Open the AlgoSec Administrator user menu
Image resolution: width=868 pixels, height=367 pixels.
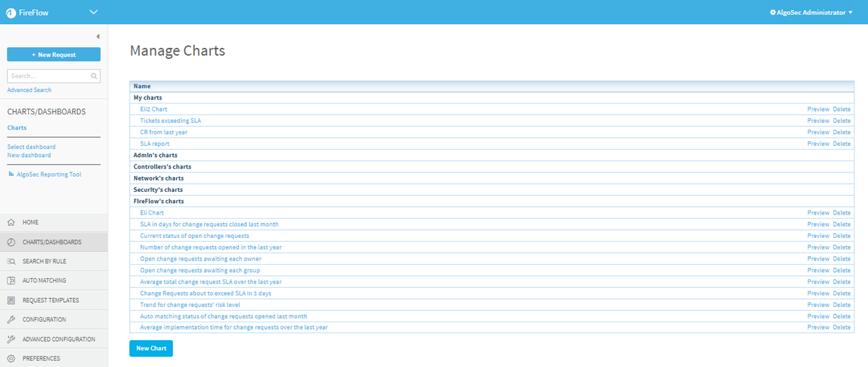[x=811, y=13]
